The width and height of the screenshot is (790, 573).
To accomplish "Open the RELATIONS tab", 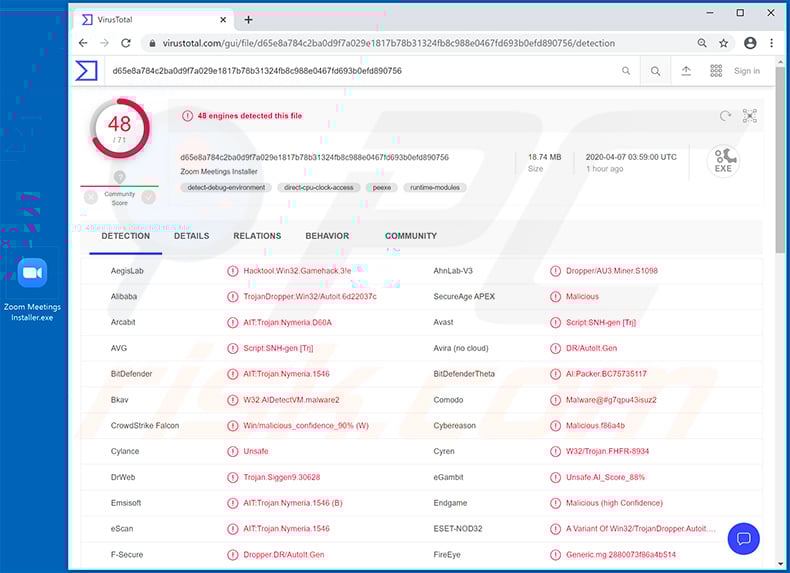I will pyautogui.click(x=257, y=236).
